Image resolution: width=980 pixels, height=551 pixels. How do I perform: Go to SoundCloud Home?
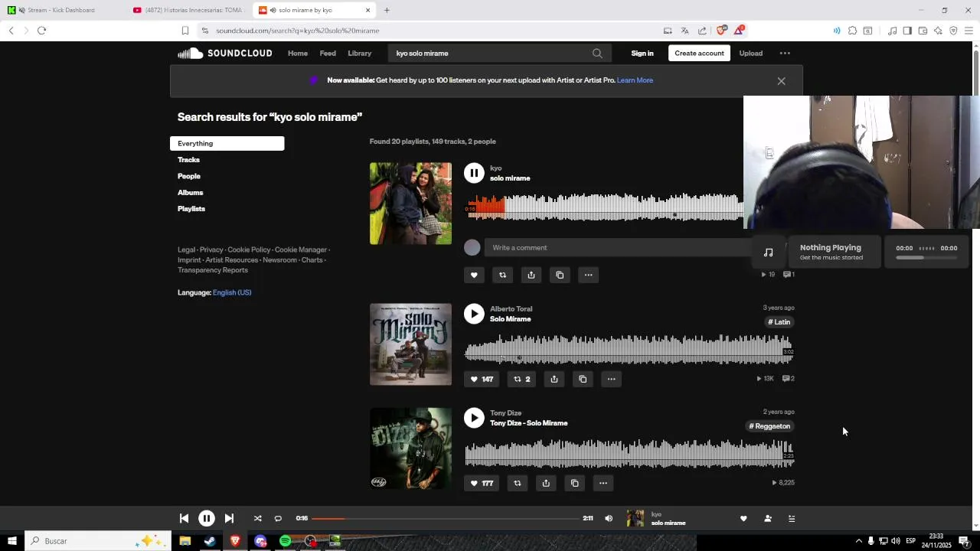(x=298, y=54)
